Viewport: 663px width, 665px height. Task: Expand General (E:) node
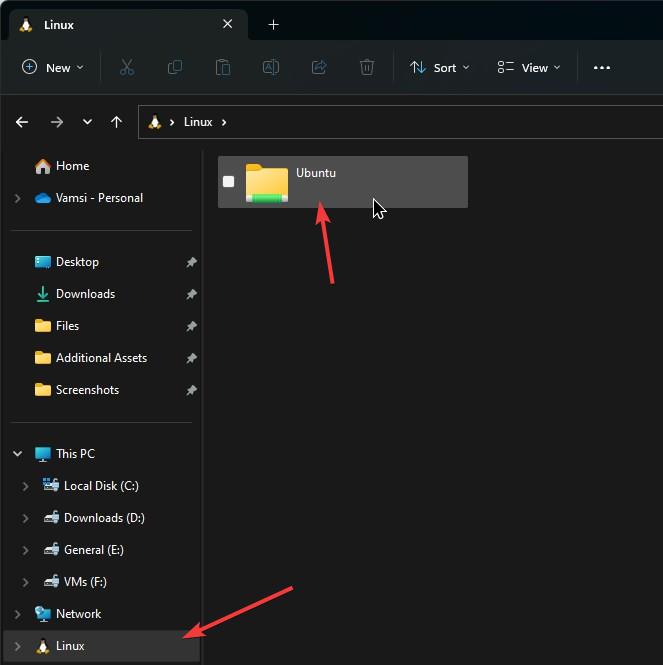point(25,550)
